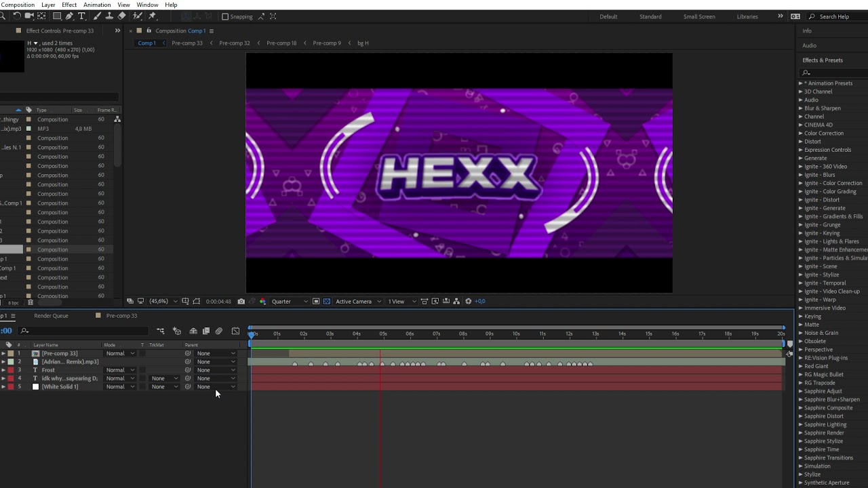
Task: Select the Pen tool in toolbar
Action: (69, 16)
